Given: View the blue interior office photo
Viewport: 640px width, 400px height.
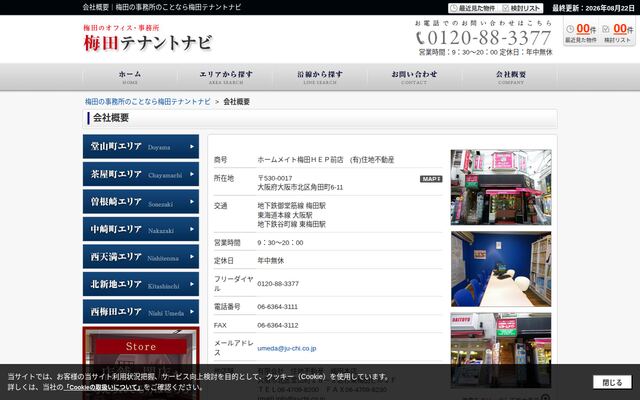Looking at the screenshot, I should [x=501, y=269].
